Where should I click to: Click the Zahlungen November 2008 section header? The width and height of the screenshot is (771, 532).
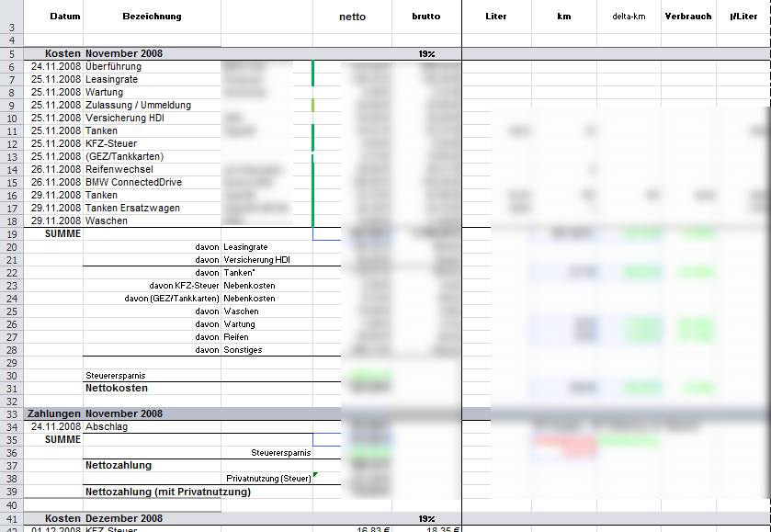[x=95, y=414]
